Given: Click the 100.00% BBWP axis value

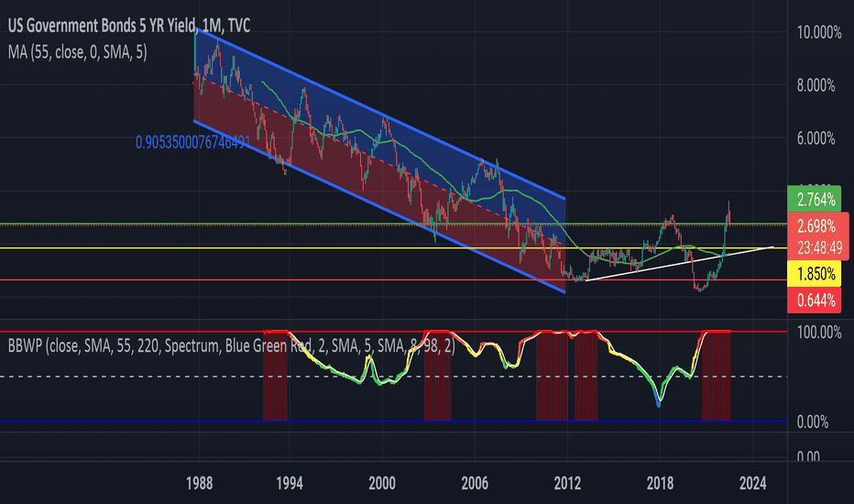Looking at the screenshot, I should pos(819,333).
